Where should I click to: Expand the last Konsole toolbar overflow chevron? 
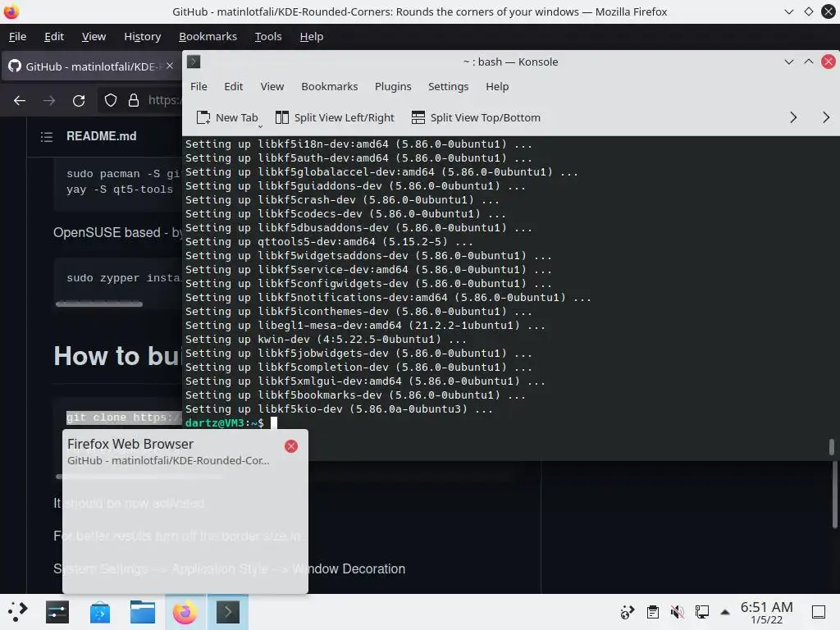click(826, 117)
